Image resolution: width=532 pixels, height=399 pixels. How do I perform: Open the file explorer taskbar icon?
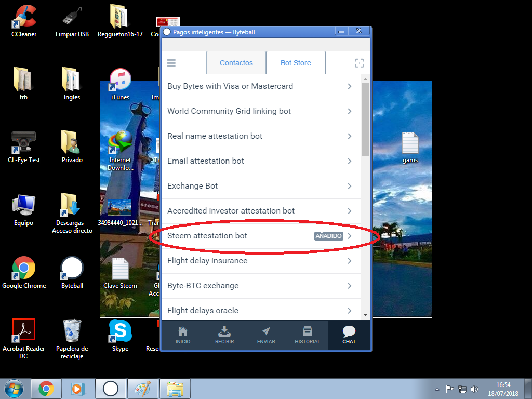pyautogui.click(x=175, y=389)
